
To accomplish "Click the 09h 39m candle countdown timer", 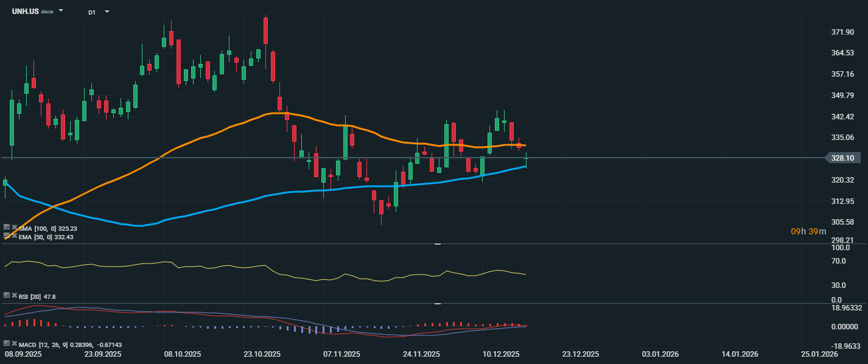I will click(x=808, y=231).
